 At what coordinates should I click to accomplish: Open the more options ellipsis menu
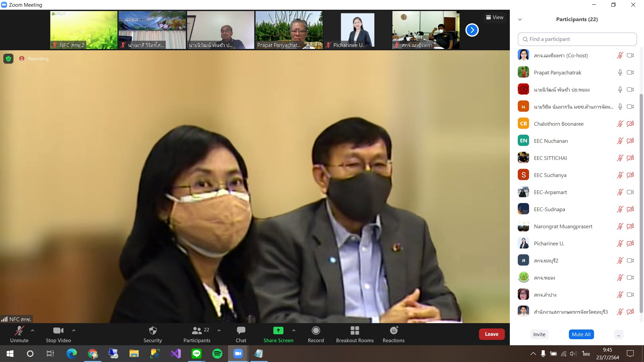619,335
